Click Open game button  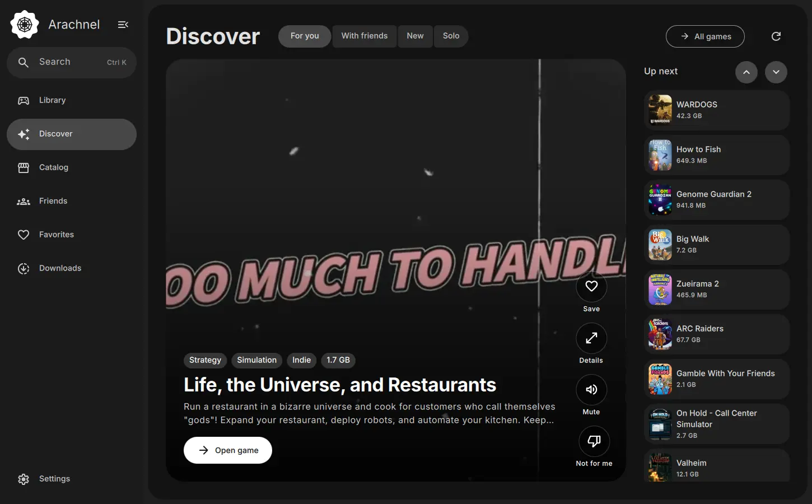click(x=228, y=450)
